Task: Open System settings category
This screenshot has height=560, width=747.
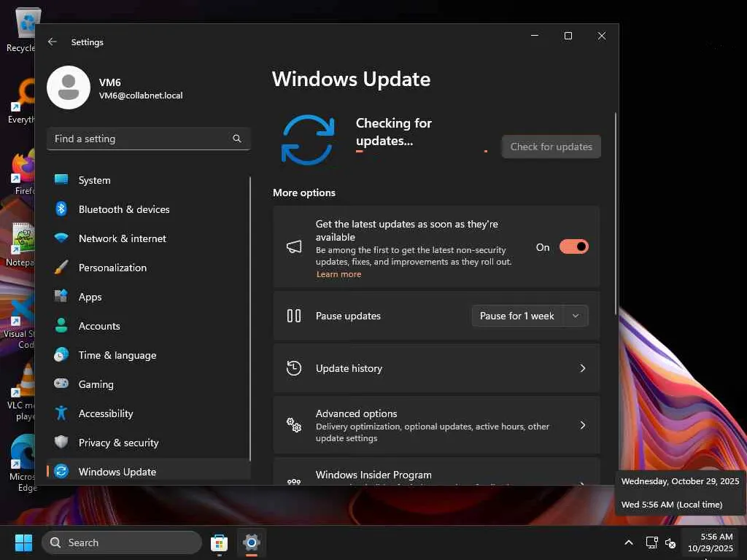Action: click(x=148, y=180)
